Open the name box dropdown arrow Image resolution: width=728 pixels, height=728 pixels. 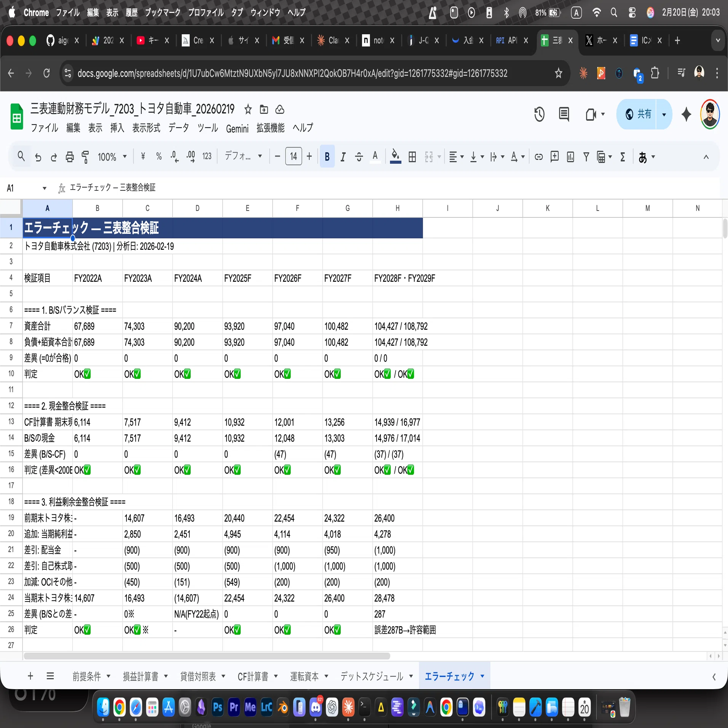(x=45, y=188)
